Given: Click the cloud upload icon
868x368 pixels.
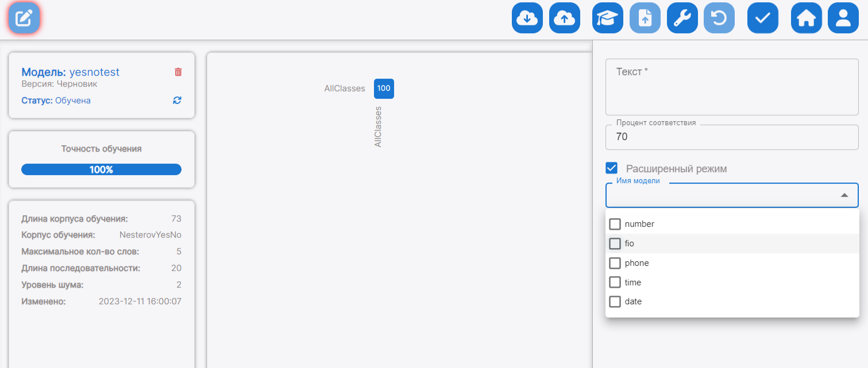Looking at the screenshot, I should coord(565,18).
